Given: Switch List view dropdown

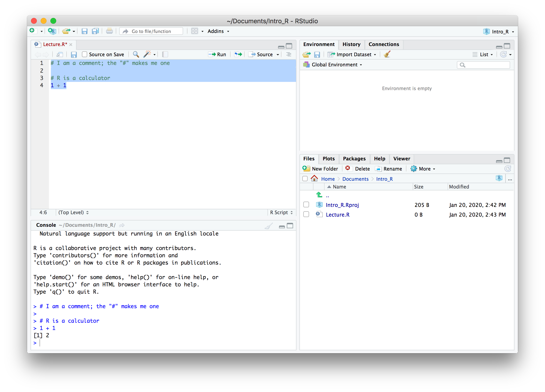Looking at the screenshot, I should 483,55.
